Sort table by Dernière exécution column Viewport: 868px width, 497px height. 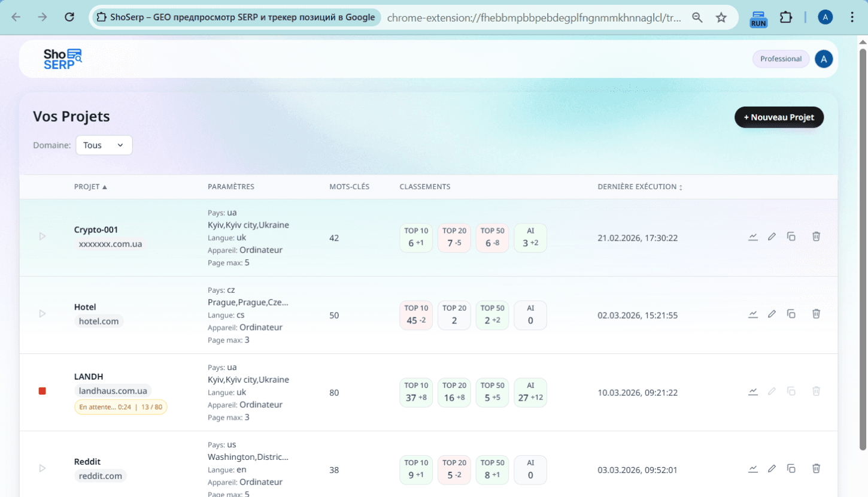click(640, 187)
